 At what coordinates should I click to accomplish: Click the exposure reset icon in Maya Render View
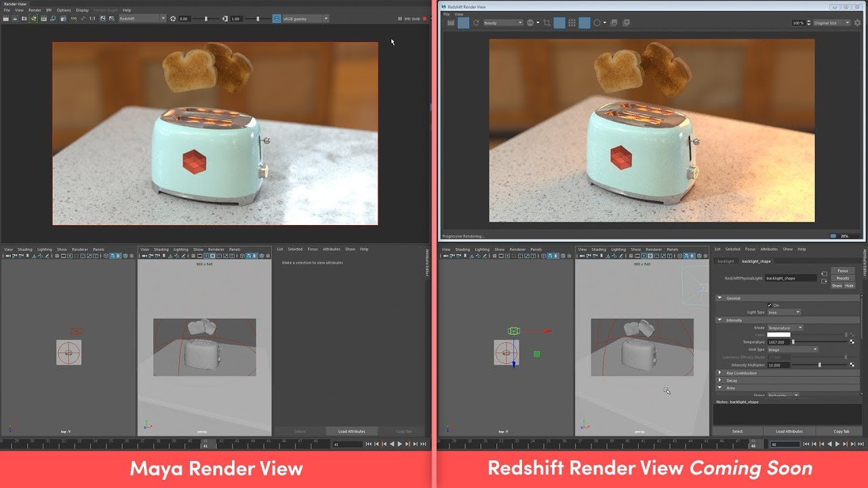pos(173,19)
